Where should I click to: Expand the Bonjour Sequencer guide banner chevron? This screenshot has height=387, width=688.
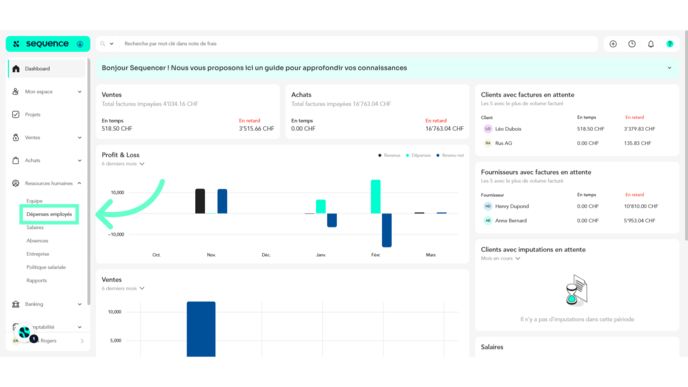pos(670,68)
